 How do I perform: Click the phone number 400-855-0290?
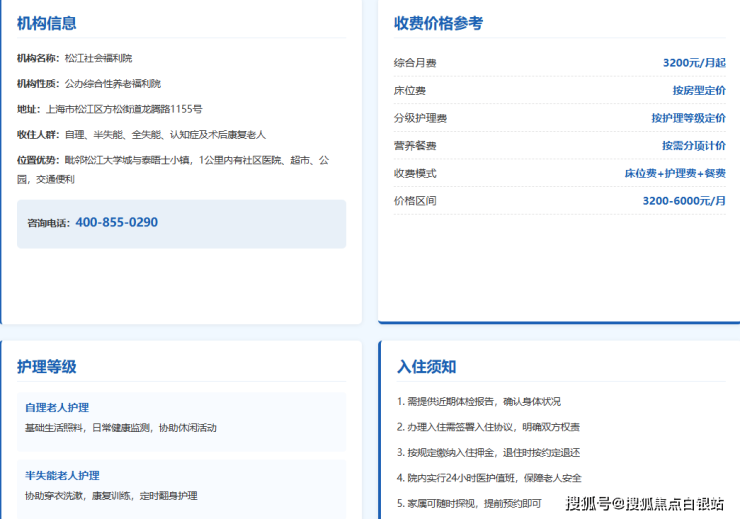117,222
